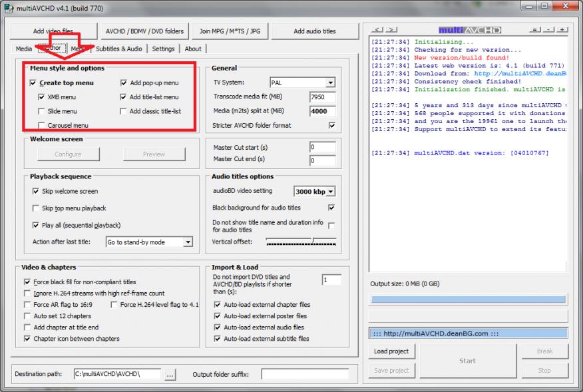Toggle Auto-load external audio files
This screenshot has height=392, width=583.
click(x=218, y=327)
